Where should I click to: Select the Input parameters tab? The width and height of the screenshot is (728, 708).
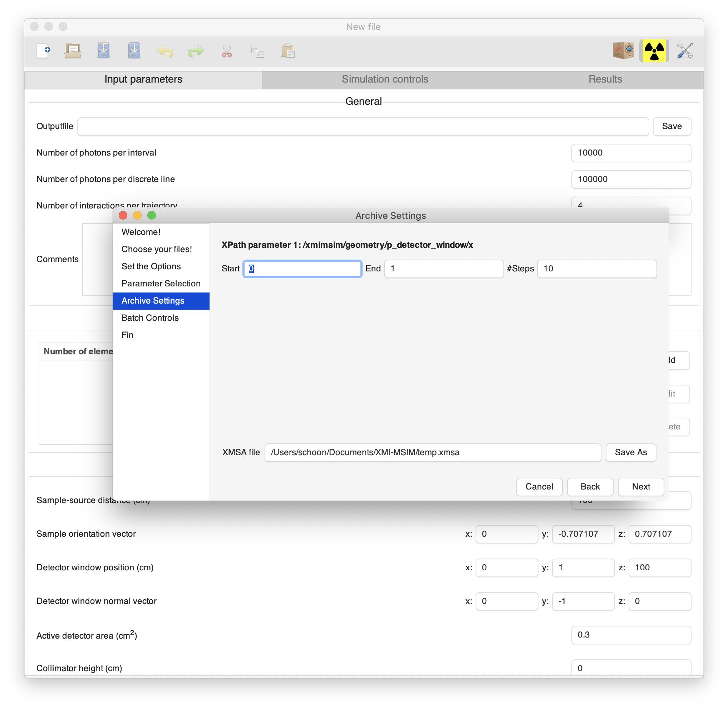[x=142, y=79]
